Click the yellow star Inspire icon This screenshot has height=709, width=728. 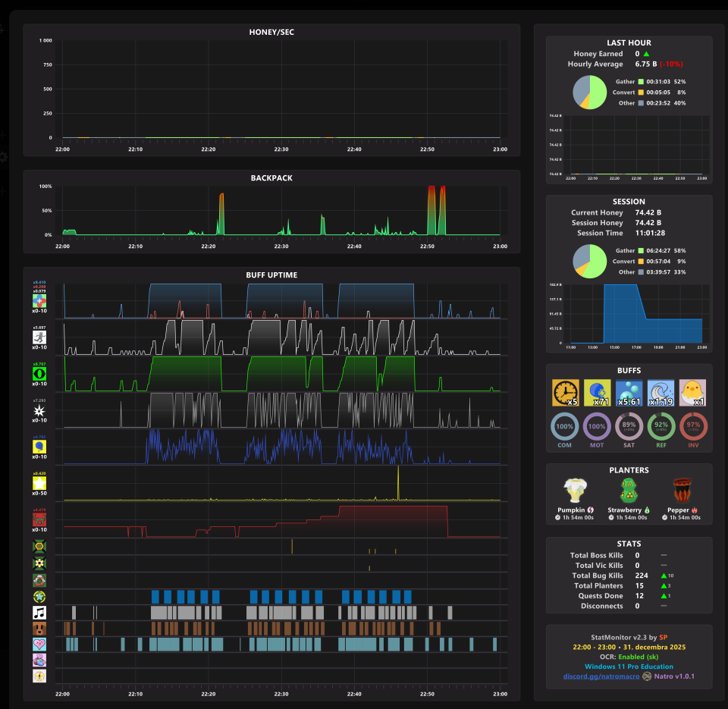(x=39, y=483)
